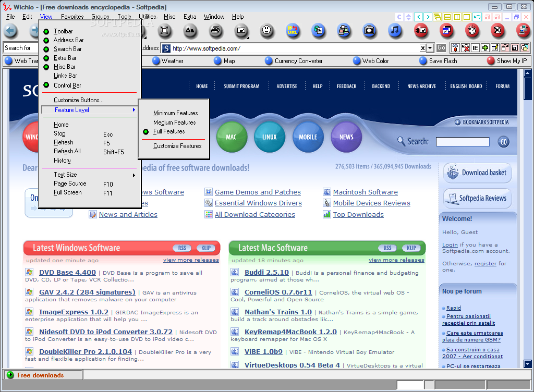This screenshot has height=392, width=534.
Task: Click the Go button beside address bar
Action: click(441, 48)
